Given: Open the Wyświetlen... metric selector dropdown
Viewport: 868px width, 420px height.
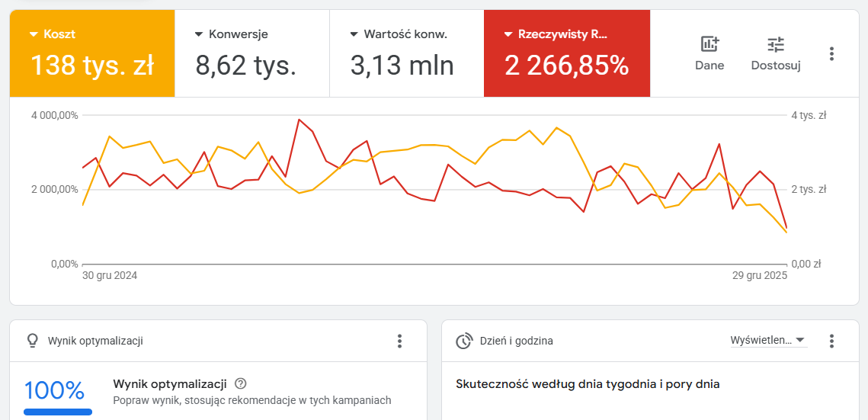Looking at the screenshot, I should pyautogui.click(x=768, y=340).
